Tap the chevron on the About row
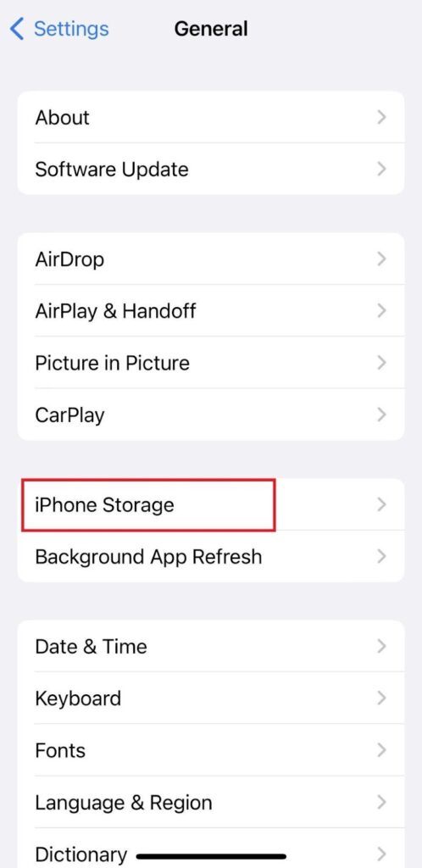The height and width of the screenshot is (868, 422). [381, 117]
